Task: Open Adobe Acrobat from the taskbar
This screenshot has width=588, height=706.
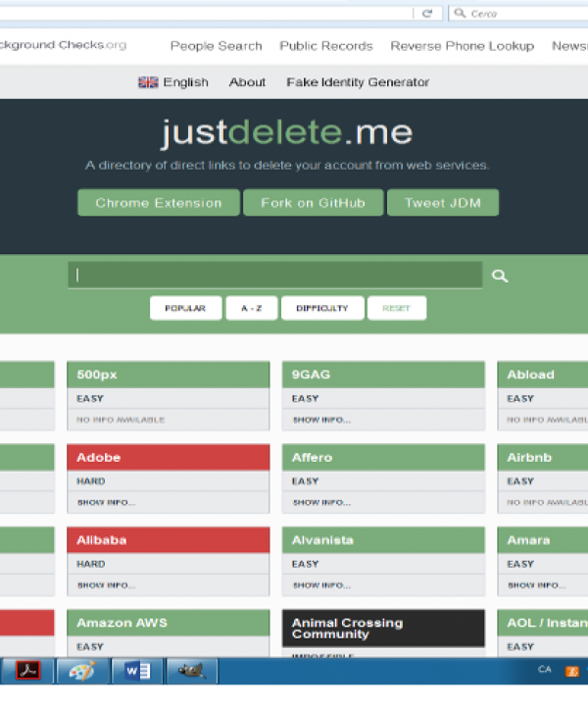Action: (x=26, y=671)
